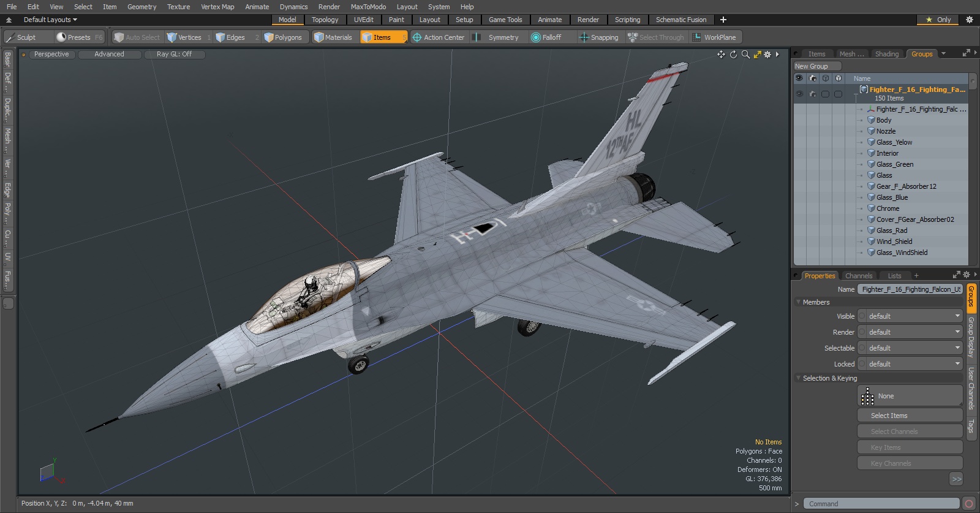Image resolution: width=980 pixels, height=513 pixels.
Task: Click the viewport zoom magnifier icon
Action: coord(745,55)
